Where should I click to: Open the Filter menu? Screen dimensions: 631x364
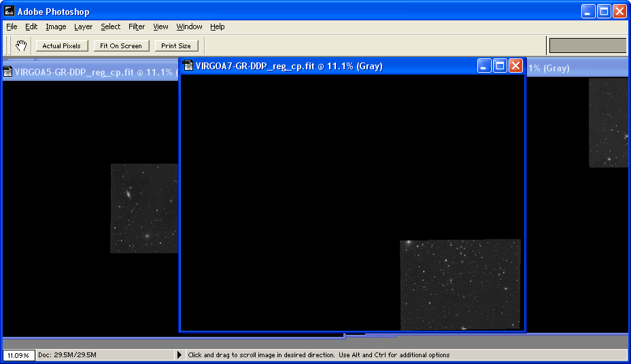pyautogui.click(x=137, y=27)
